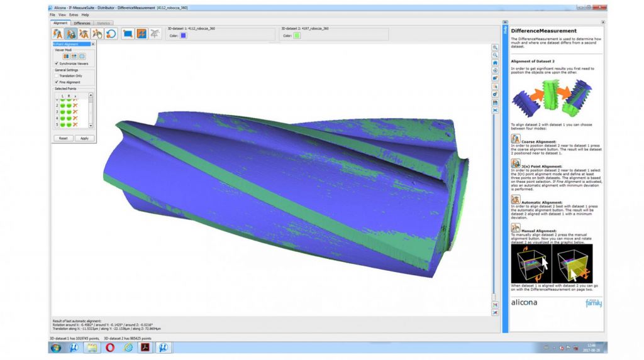Image resolution: width=644 pixels, height=360 pixels.
Task: Toggle the orange-blue overlay toolbar icon
Action: pos(142,34)
